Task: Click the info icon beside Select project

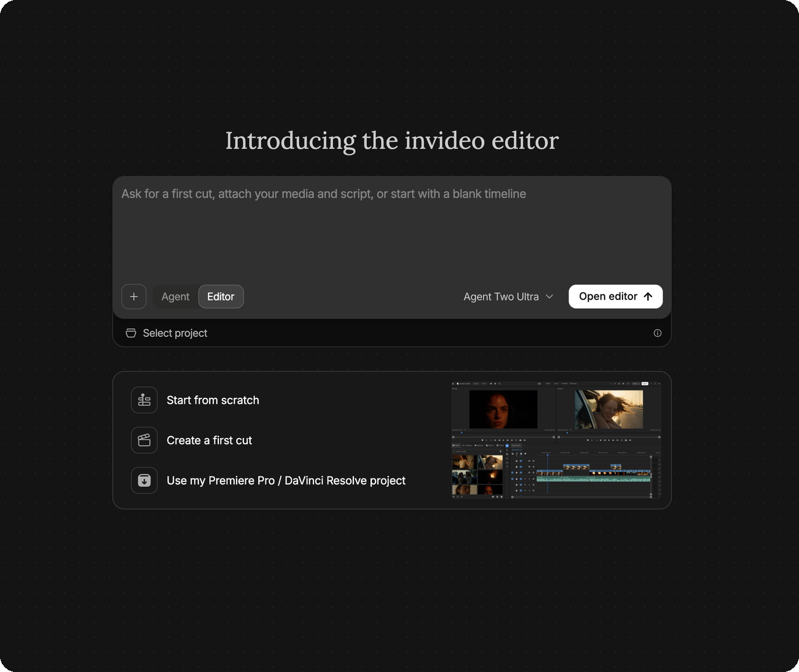Action: click(x=657, y=333)
